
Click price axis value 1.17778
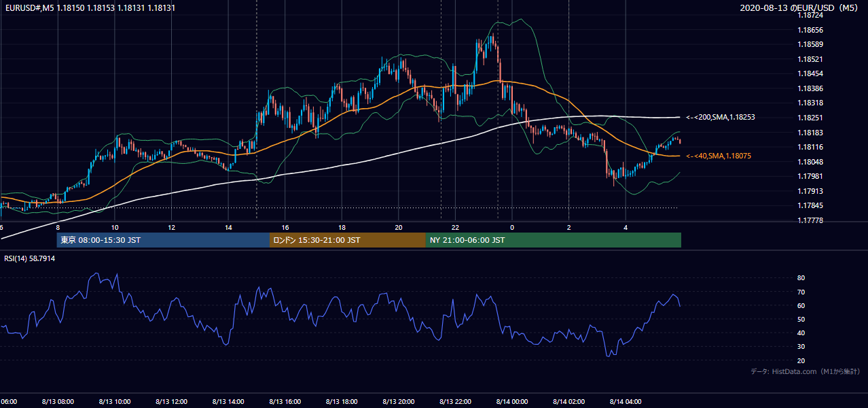[812, 220]
